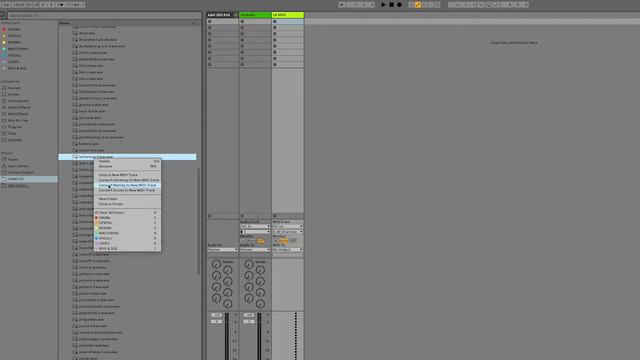Open the Sounds category

pyautogui.click(x=14, y=88)
